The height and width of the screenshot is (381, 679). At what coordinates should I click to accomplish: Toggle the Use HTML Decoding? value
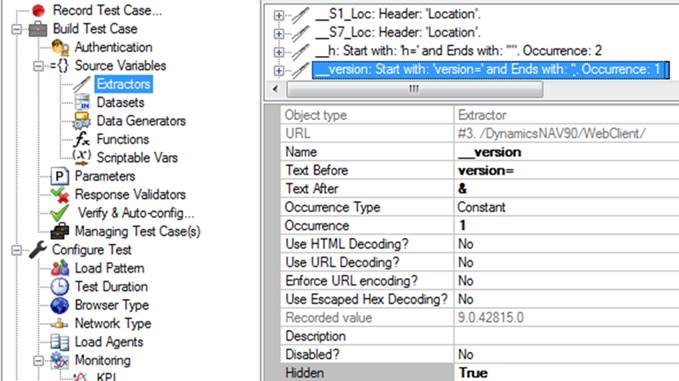(x=566, y=244)
